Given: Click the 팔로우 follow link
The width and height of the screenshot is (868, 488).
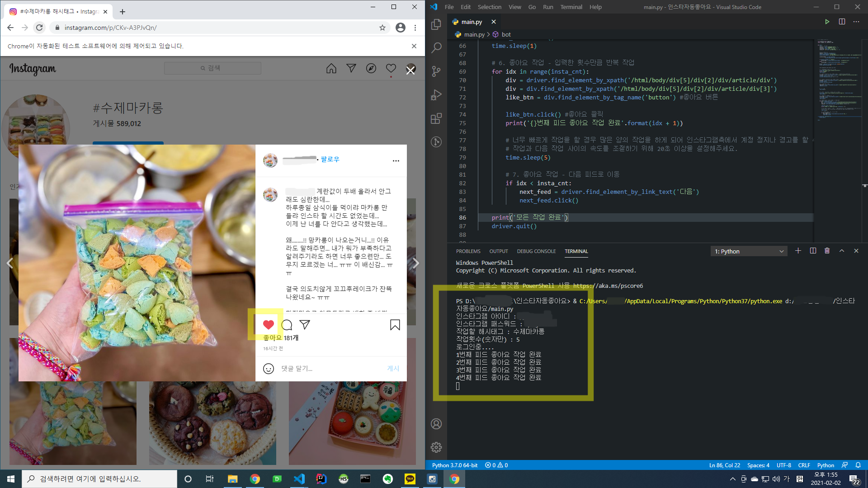Looking at the screenshot, I should [x=330, y=160].
